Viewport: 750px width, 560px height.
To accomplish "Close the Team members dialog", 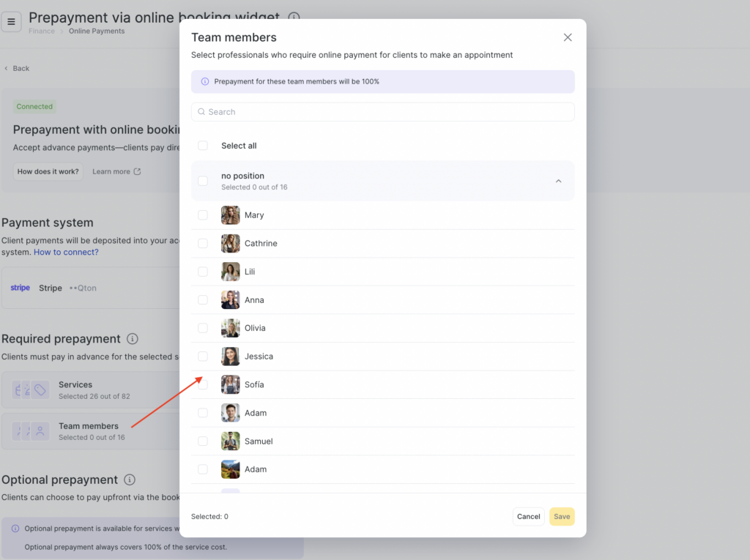I will pos(568,37).
